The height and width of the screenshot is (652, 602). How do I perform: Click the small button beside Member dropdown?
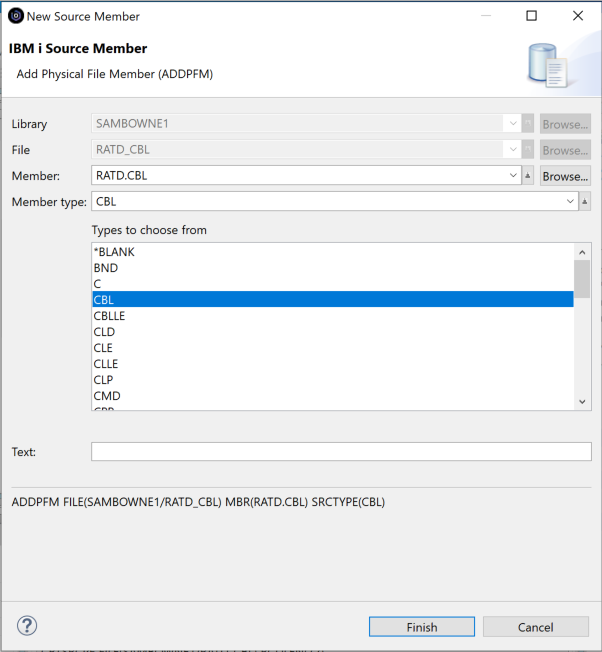pyautogui.click(x=528, y=176)
